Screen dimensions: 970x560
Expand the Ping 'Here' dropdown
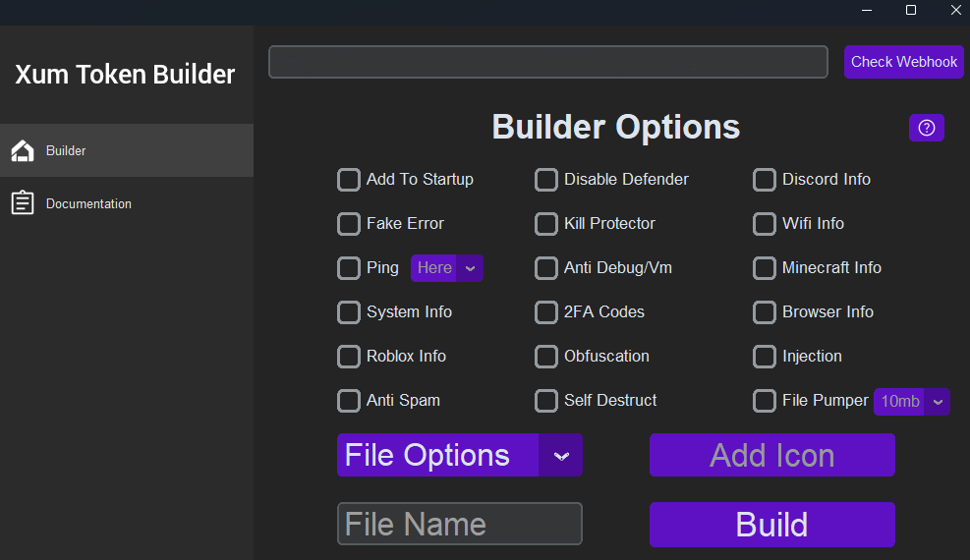(446, 268)
